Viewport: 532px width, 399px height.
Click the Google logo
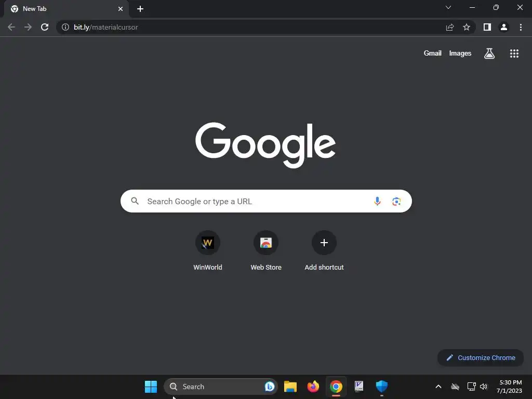265,145
